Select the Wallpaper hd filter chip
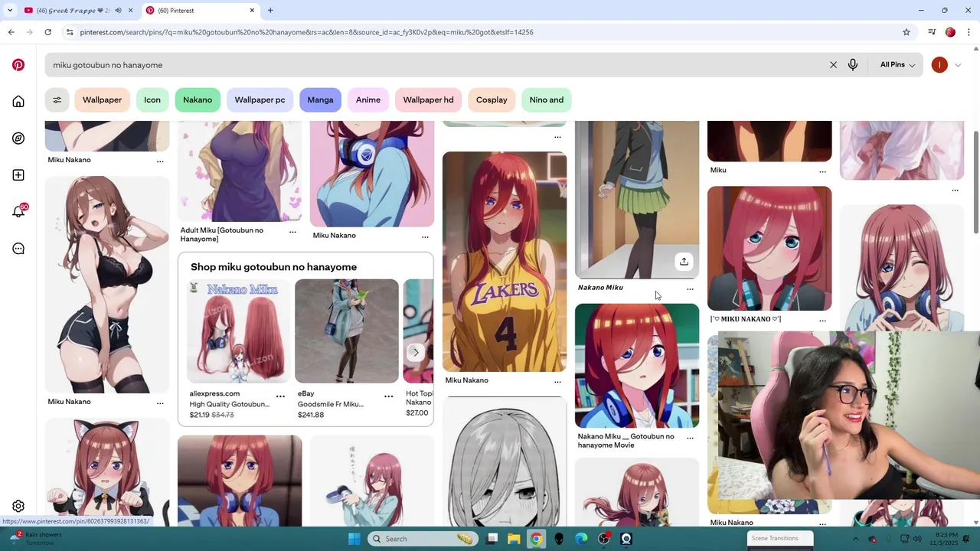 click(428, 100)
